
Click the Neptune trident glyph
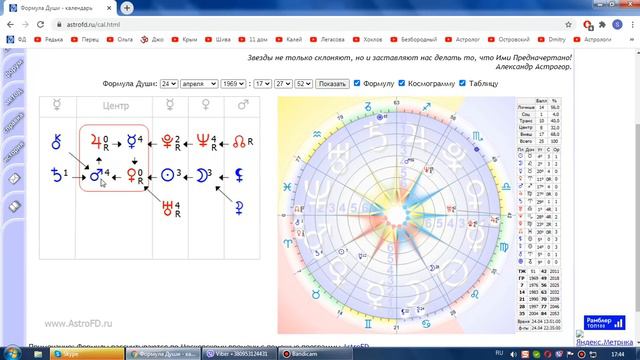[203, 141]
